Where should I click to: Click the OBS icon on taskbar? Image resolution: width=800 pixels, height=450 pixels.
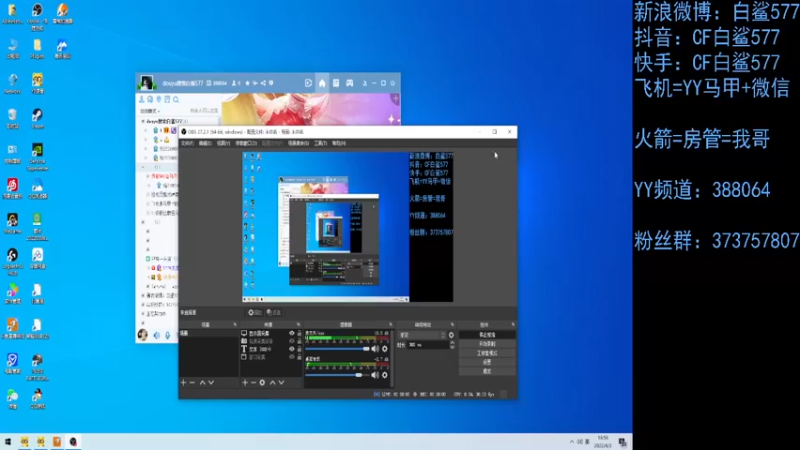point(73,442)
